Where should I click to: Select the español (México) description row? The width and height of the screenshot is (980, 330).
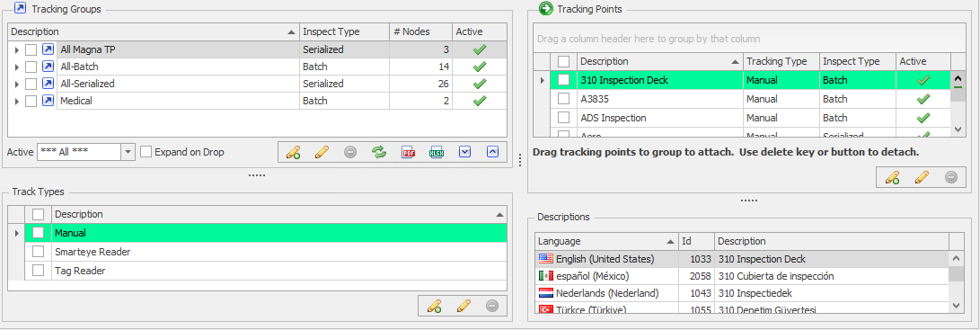[x=742, y=276]
